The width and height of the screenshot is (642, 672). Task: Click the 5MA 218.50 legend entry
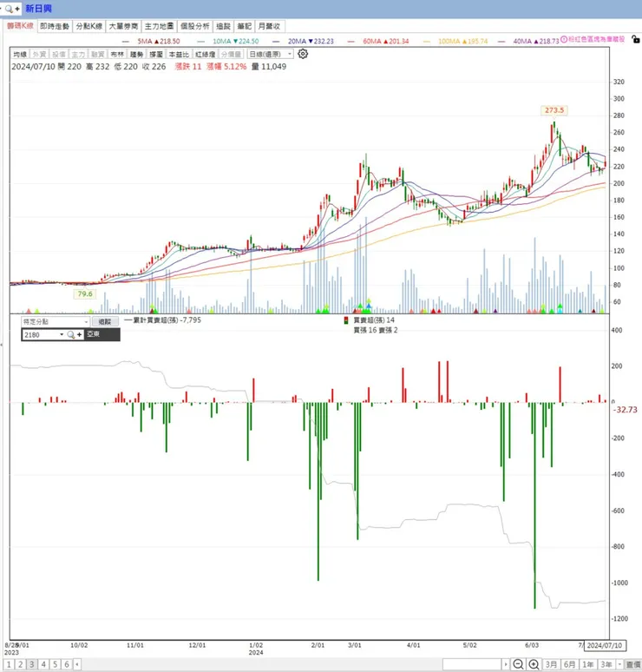(151, 41)
